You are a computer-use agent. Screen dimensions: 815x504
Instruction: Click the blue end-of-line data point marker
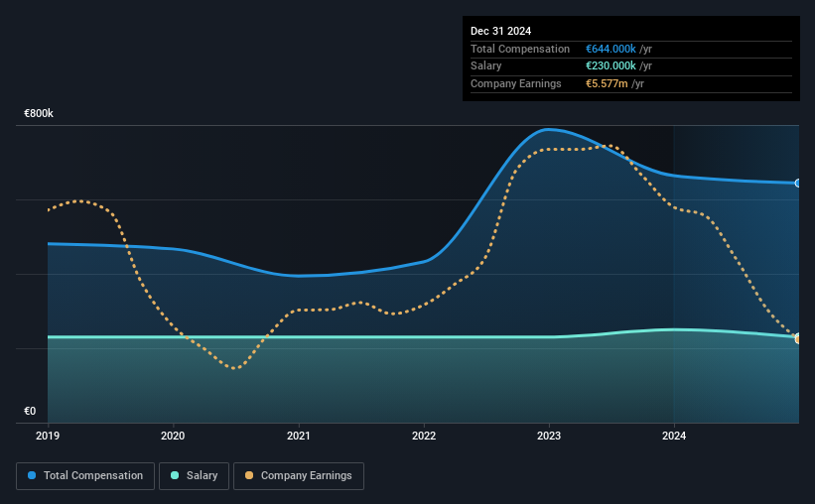point(797,184)
